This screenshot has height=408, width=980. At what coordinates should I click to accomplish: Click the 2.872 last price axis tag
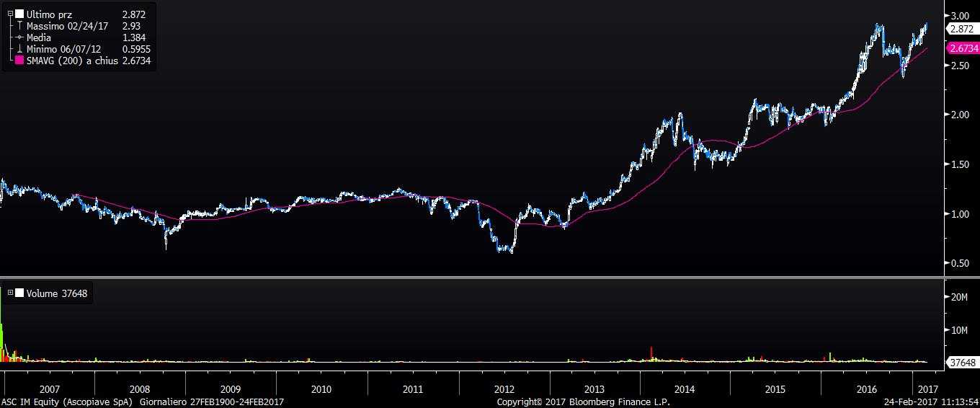[x=963, y=29]
